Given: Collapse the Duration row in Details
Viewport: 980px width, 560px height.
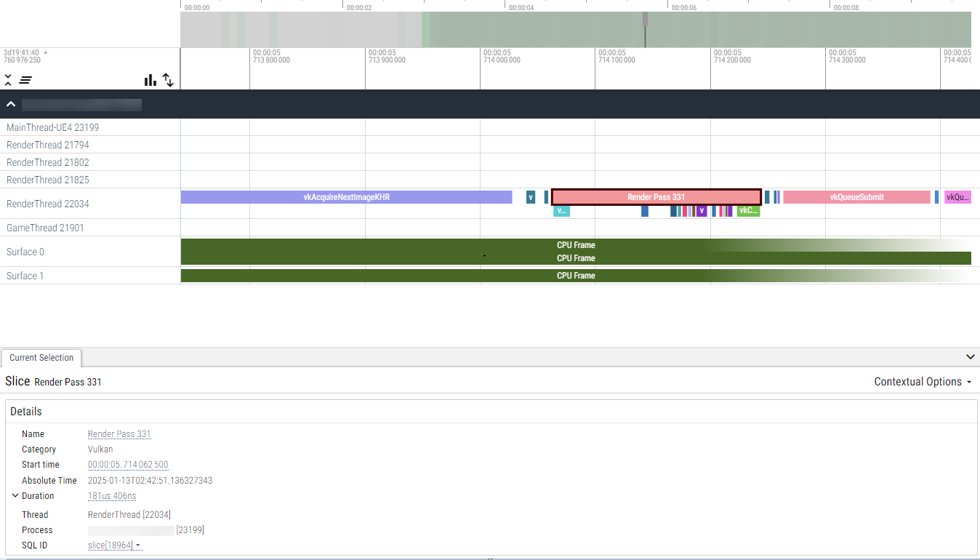Looking at the screenshot, I should tap(15, 495).
